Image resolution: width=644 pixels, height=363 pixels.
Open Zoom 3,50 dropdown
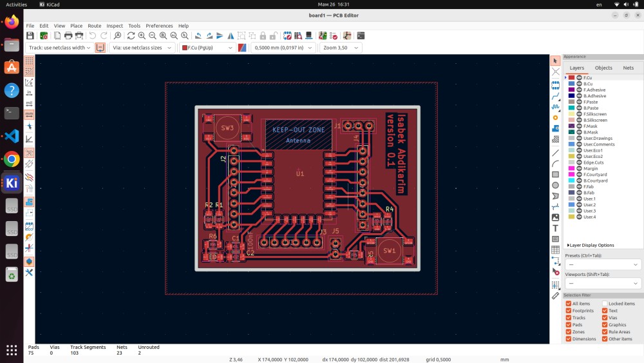point(341,48)
